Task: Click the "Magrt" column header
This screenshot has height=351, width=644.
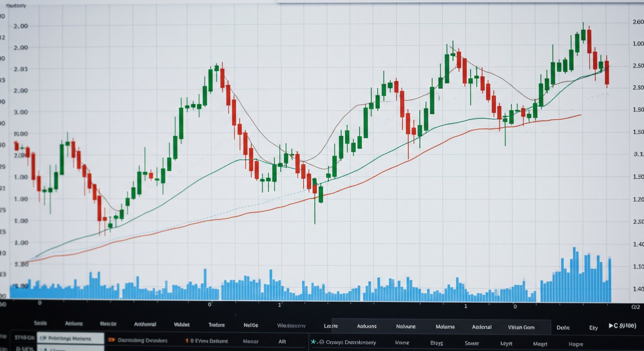Action: click(540, 344)
